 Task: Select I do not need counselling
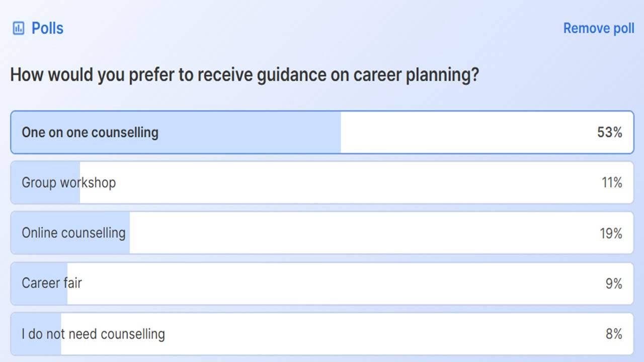pyautogui.click(x=93, y=333)
